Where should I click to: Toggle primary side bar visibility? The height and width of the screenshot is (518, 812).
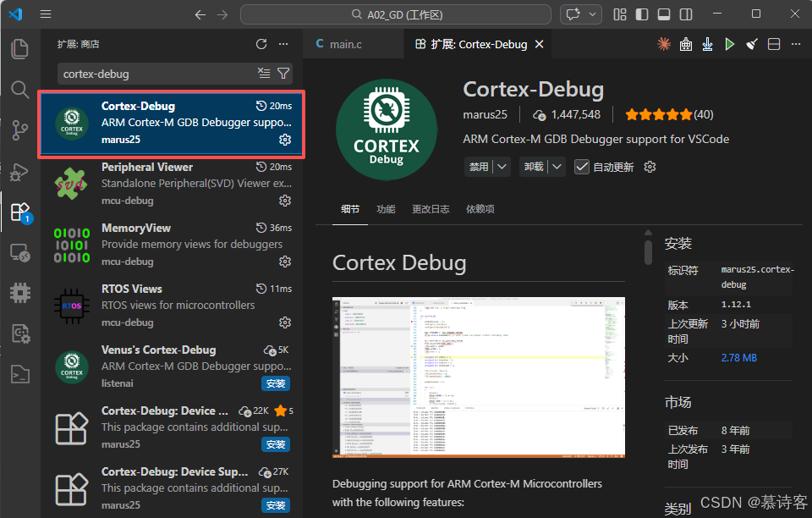642,14
